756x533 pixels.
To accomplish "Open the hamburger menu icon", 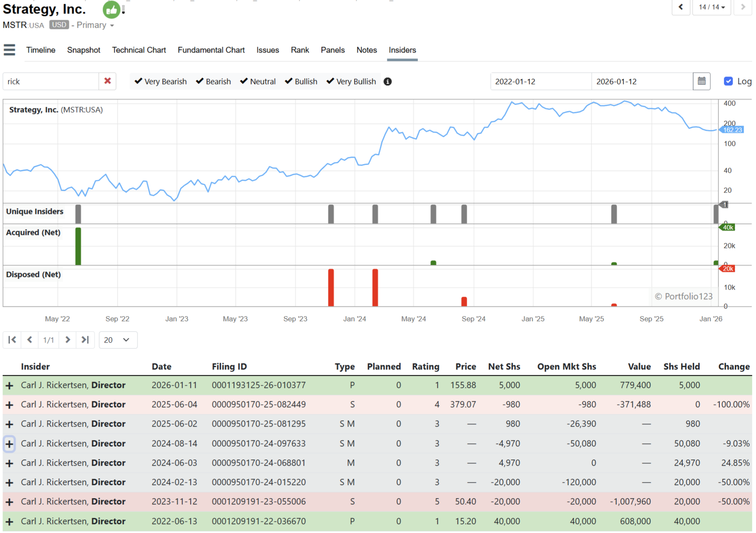I will 9,50.
